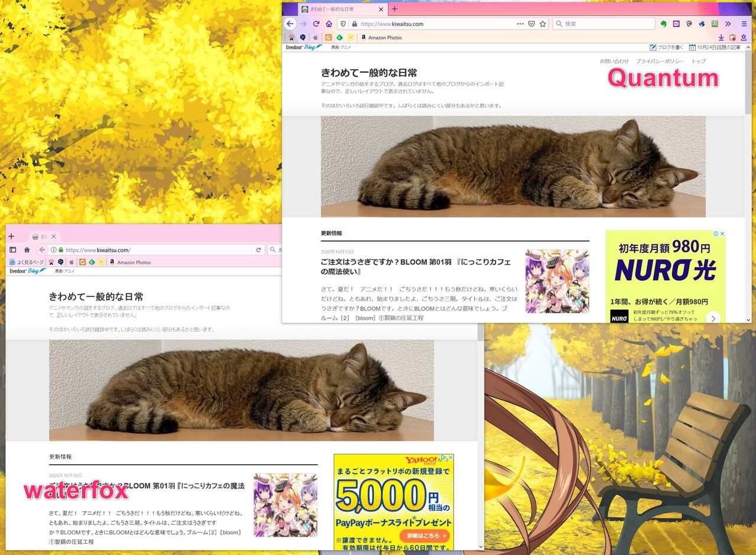Click the green diamond bookmark icon in Quantum
This screenshot has width=756, height=555.
point(340,37)
